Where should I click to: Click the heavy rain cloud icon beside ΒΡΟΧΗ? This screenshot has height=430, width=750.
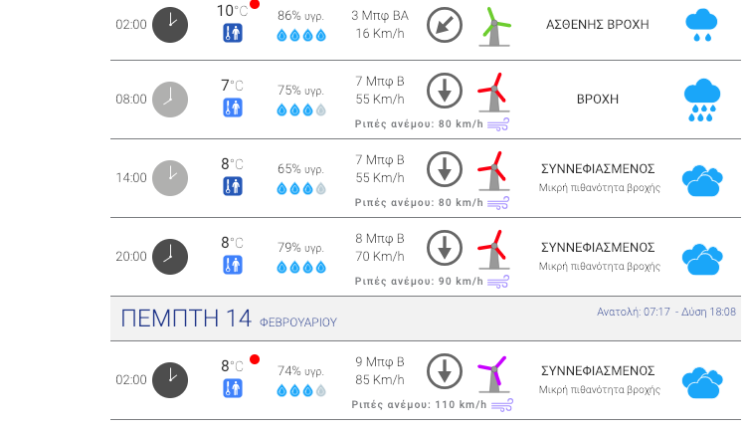click(701, 100)
